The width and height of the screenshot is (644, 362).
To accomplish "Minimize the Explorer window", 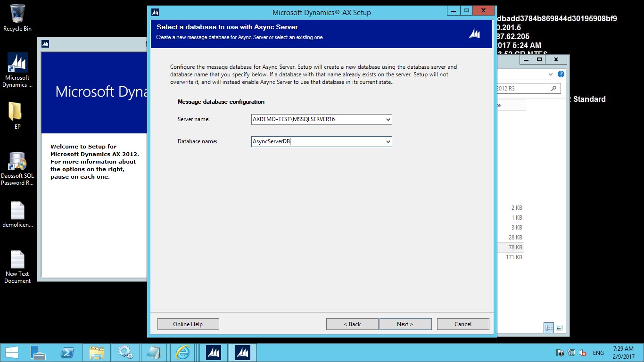I will coord(527,59).
